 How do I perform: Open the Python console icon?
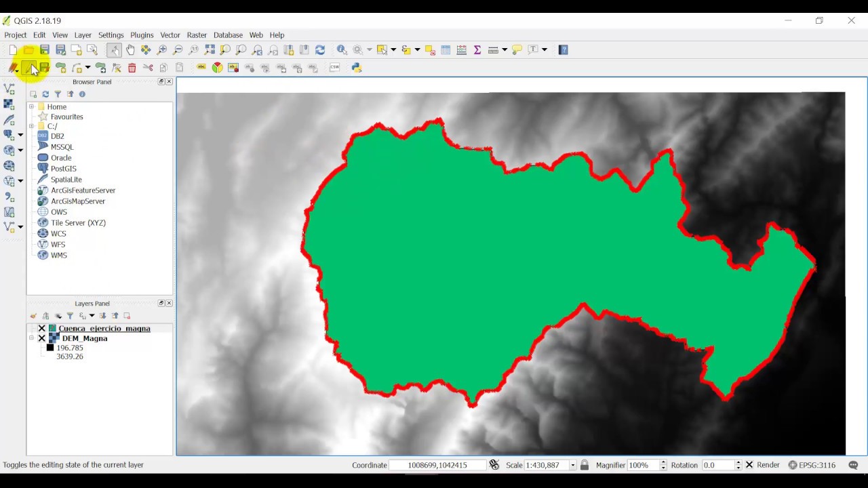(357, 68)
